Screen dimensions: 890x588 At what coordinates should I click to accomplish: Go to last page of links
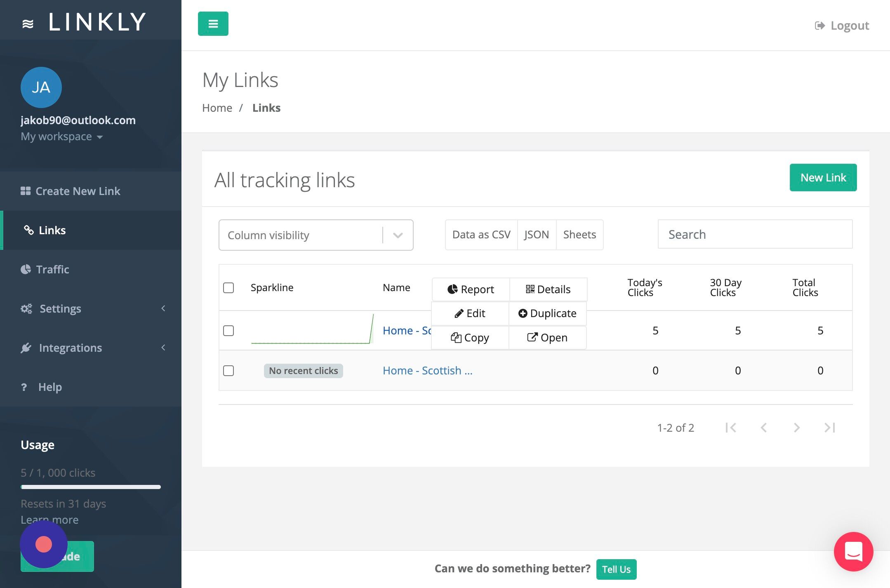click(829, 428)
